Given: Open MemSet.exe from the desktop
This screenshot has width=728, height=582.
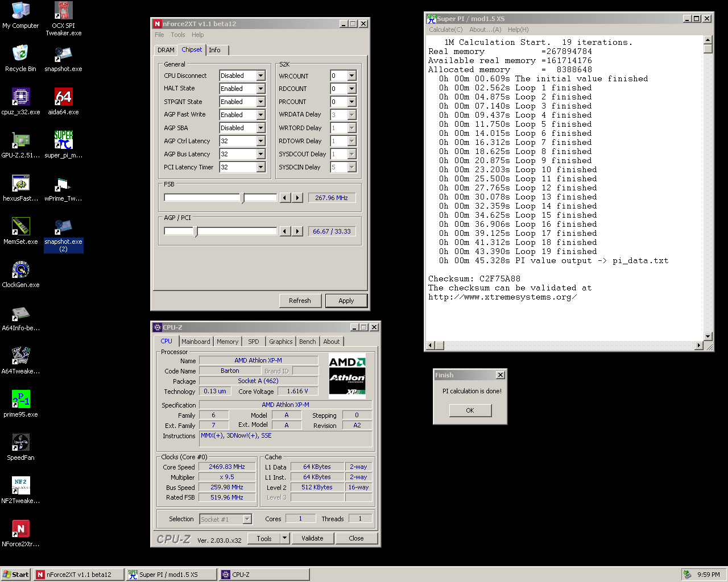Looking at the screenshot, I should pos(21,227).
